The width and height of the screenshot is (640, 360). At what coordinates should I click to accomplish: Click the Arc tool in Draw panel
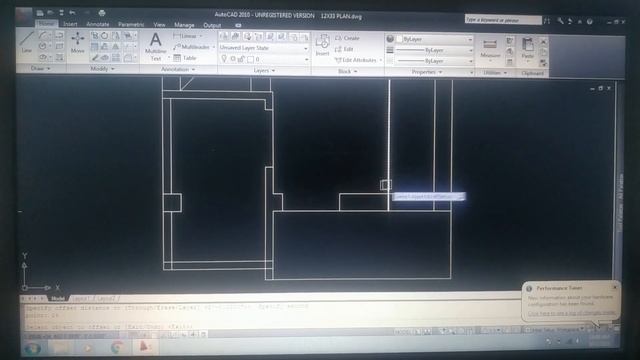pyautogui.click(x=43, y=36)
